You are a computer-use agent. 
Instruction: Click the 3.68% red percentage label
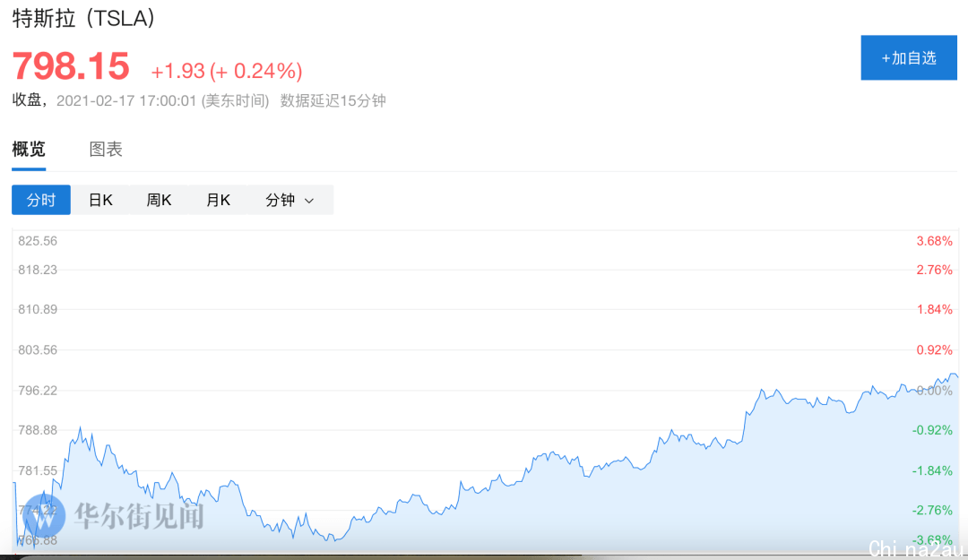click(x=934, y=241)
